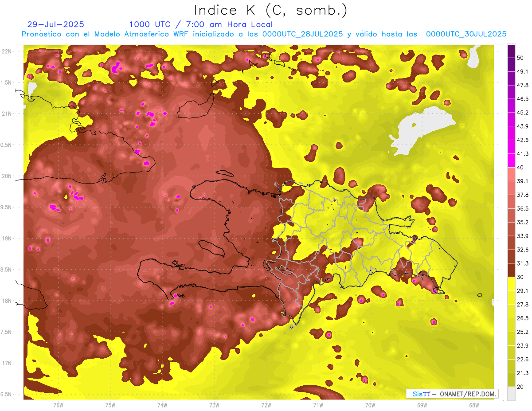This screenshot has width=532, height=411.
Task: Click the legend value '22.6'
Action: [523, 359]
